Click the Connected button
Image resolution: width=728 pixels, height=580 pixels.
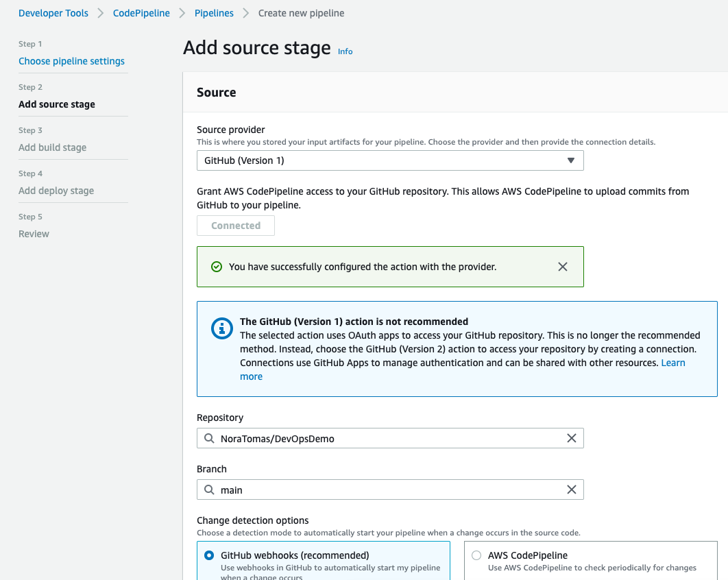(236, 226)
